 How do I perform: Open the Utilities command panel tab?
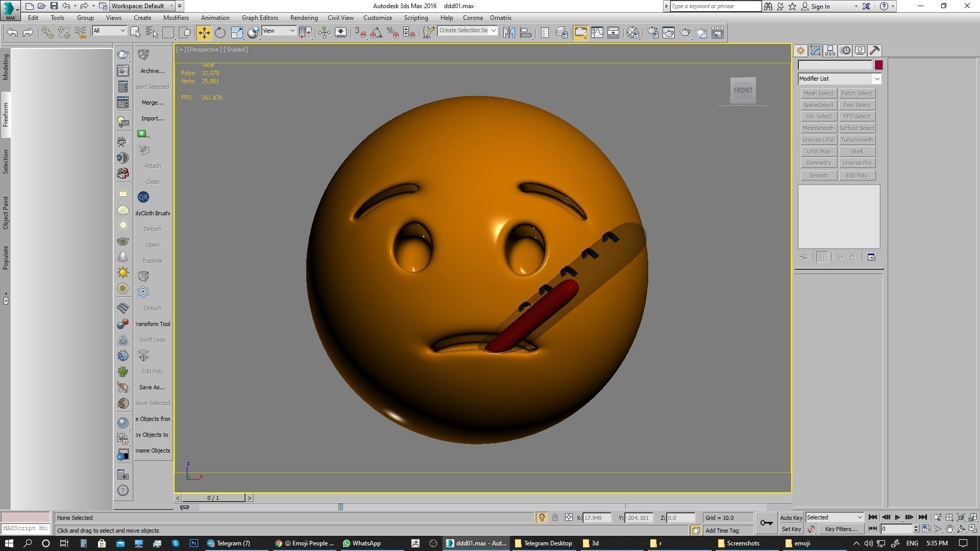[875, 51]
